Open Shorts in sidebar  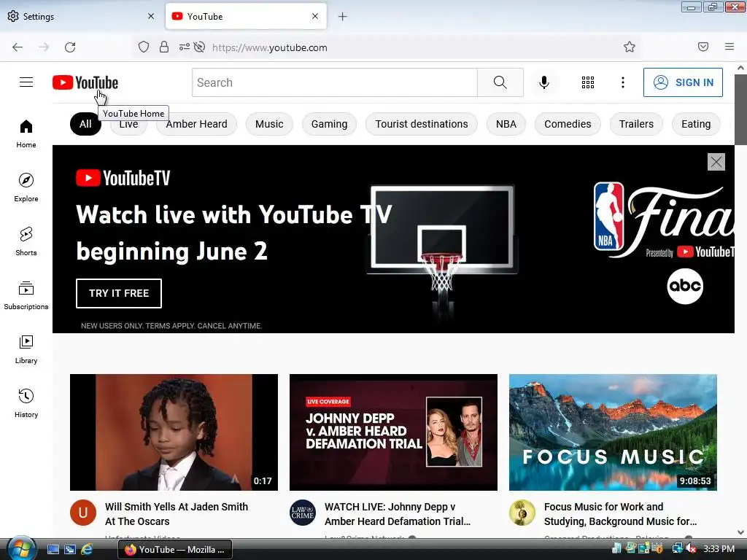pos(26,241)
